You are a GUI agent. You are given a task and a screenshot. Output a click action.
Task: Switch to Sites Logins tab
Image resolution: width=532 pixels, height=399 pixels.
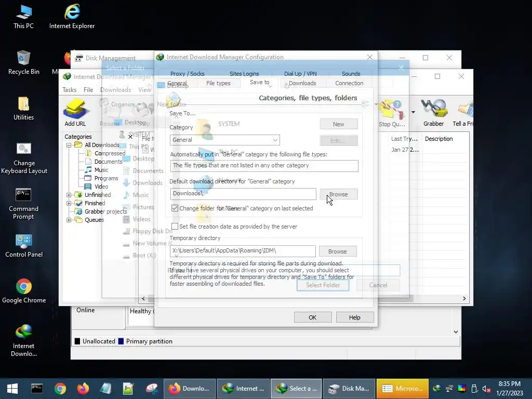pos(244,74)
